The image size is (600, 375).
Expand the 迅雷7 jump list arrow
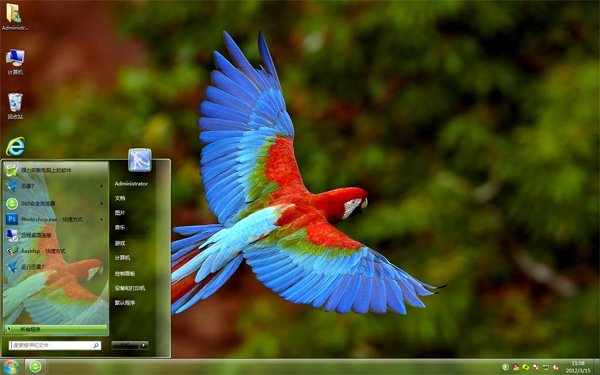point(101,186)
